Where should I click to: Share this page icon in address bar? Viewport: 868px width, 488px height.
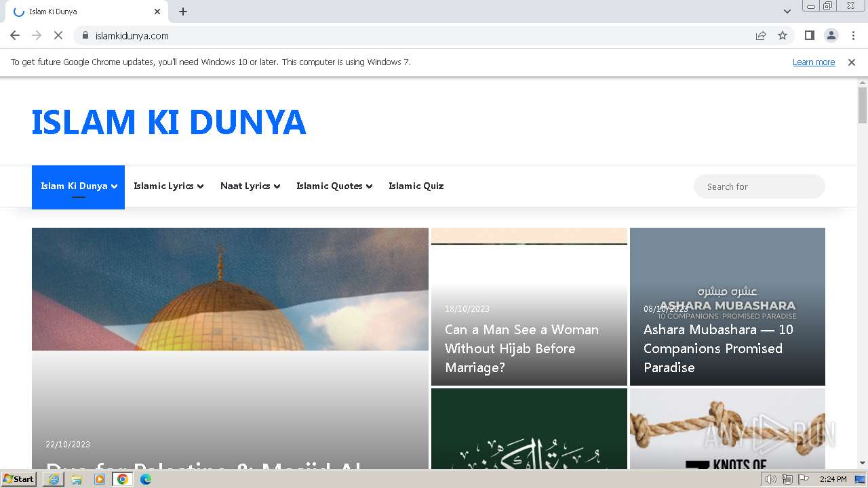click(x=761, y=35)
